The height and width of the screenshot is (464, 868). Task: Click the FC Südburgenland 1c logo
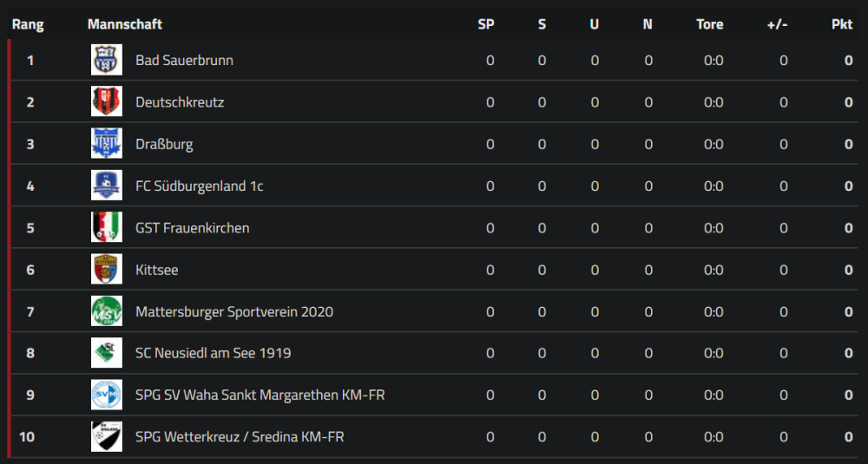[x=107, y=186]
